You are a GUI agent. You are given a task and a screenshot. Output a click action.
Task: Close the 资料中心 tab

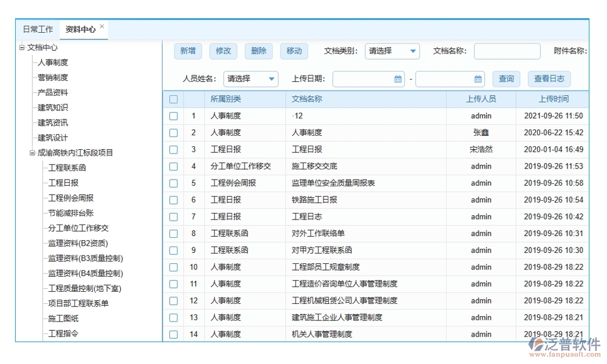tap(101, 25)
